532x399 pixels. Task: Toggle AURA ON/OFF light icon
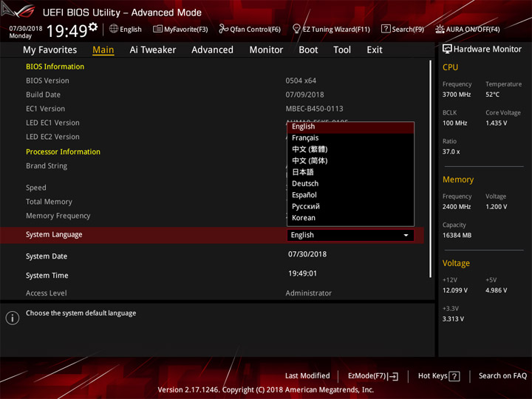(x=440, y=29)
